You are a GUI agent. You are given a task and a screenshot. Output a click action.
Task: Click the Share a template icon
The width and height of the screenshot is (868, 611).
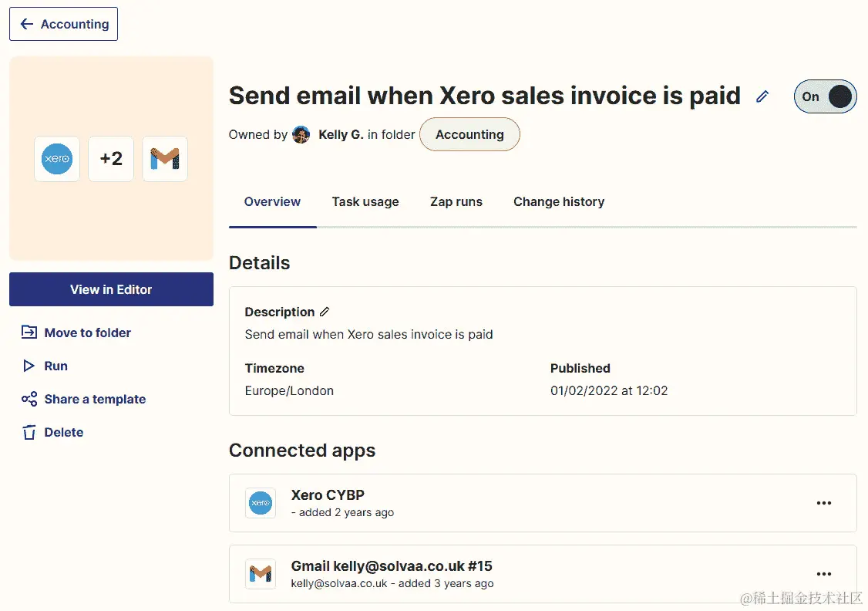[x=29, y=399]
